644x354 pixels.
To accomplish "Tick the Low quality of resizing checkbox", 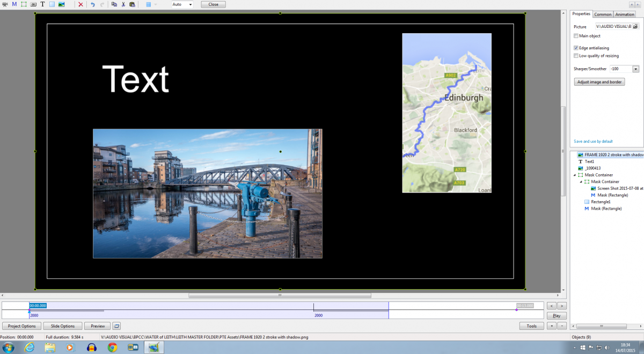I will point(576,56).
